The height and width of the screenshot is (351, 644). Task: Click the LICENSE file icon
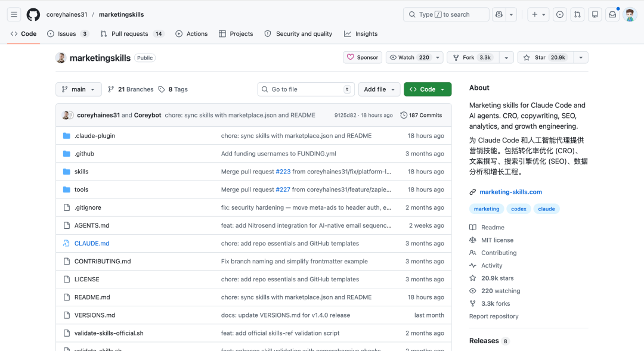[x=67, y=279]
